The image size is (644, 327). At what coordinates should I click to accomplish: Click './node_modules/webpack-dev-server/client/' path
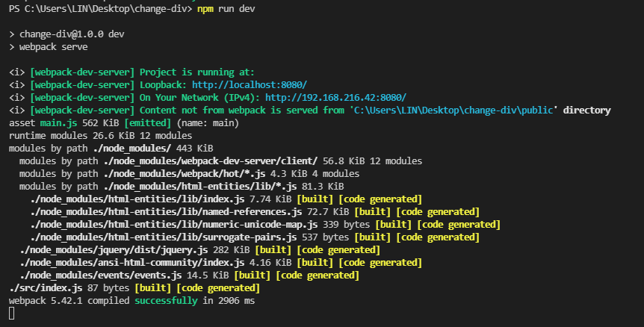(x=210, y=161)
